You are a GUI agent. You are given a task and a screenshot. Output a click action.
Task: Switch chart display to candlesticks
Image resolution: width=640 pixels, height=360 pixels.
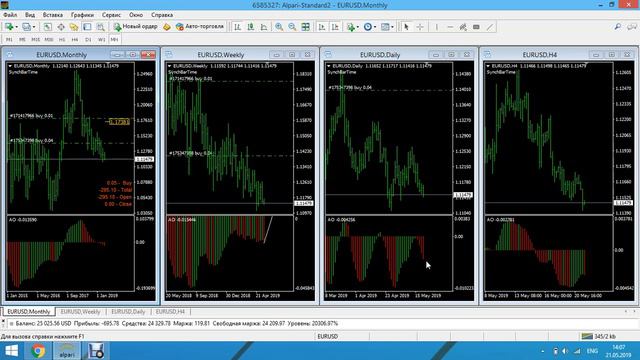[x=251, y=27]
